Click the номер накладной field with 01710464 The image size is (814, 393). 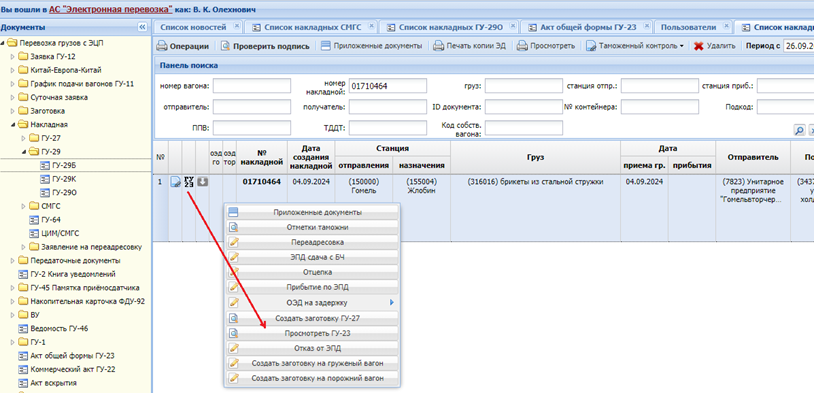click(x=388, y=86)
